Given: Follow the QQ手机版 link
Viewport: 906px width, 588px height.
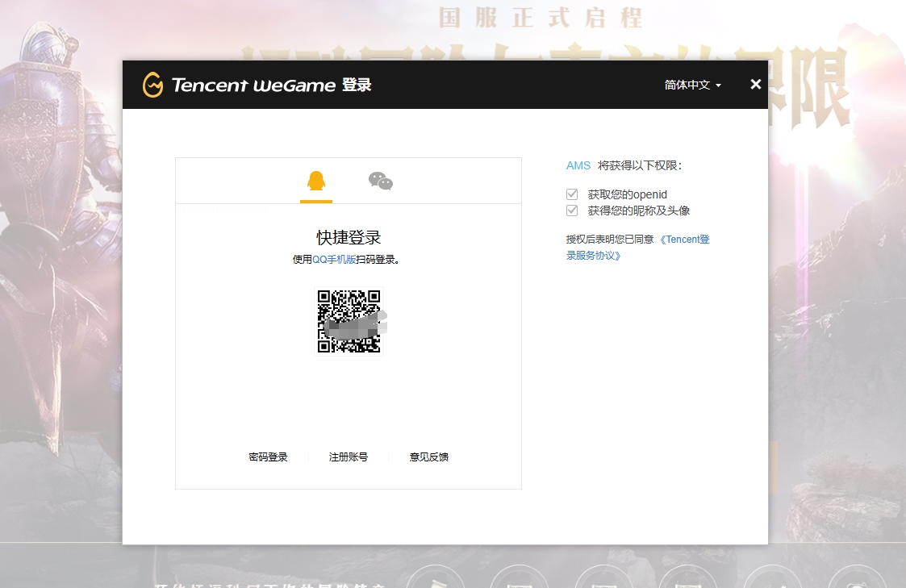Looking at the screenshot, I should (x=334, y=260).
